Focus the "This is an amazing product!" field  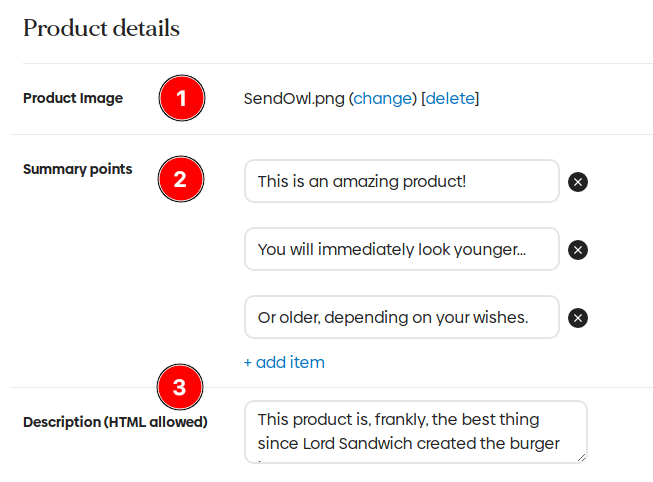[x=401, y=181]
